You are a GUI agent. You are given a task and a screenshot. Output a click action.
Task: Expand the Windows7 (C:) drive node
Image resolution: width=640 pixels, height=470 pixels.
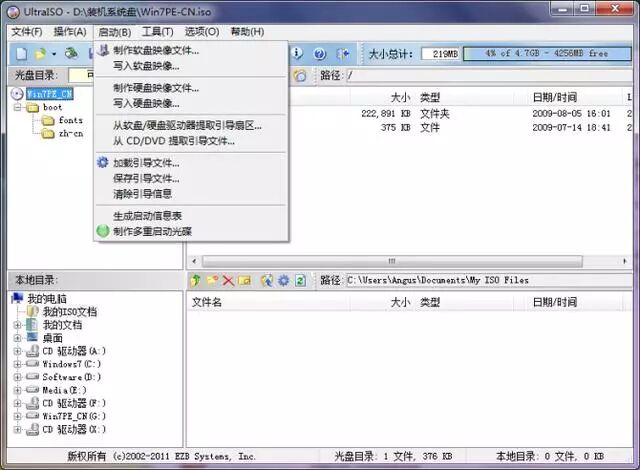tap(17, 364)
